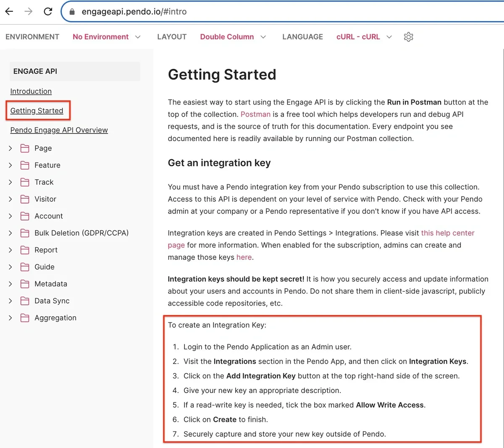
Task: Click the browser reload icon
Action: click(x=47, y=11)
